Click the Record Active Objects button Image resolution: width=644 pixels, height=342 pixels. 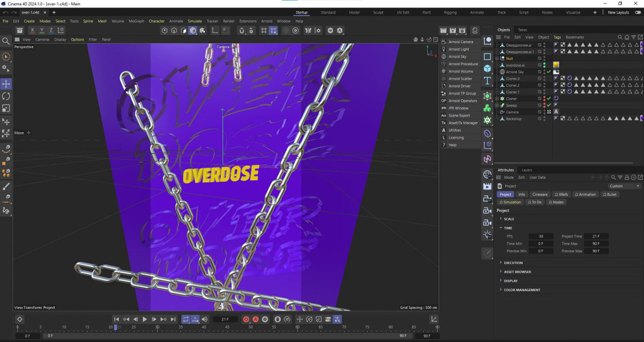tap(246, 319)
